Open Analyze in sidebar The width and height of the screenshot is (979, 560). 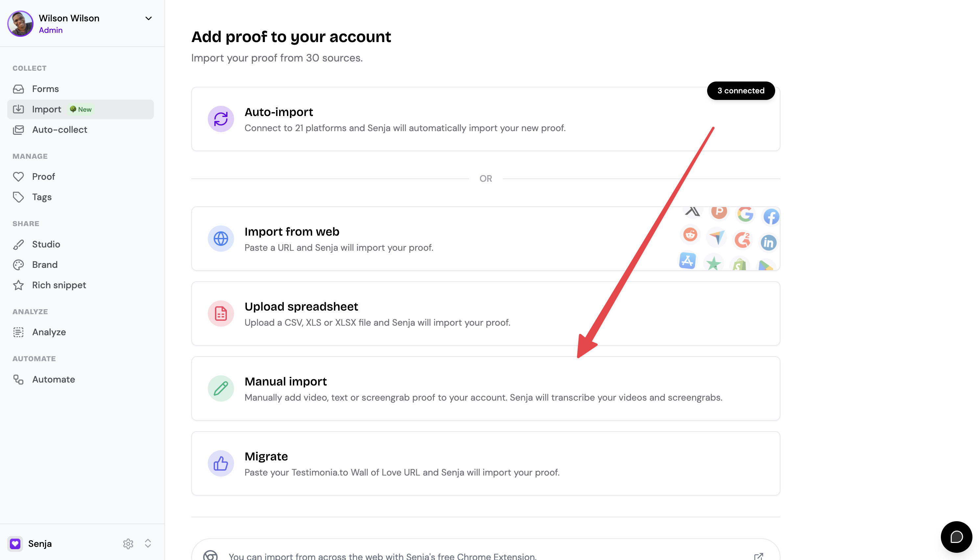click(x=81, y=332)
